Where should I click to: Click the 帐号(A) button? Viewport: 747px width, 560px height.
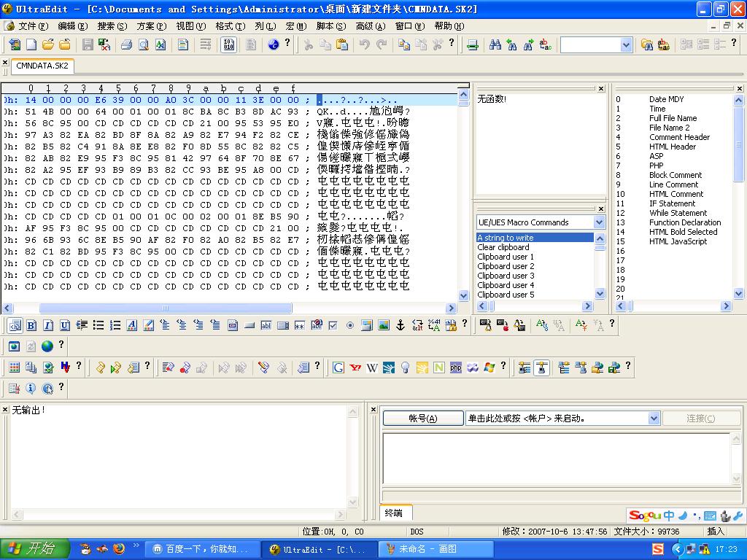click(x=423, y=419)
